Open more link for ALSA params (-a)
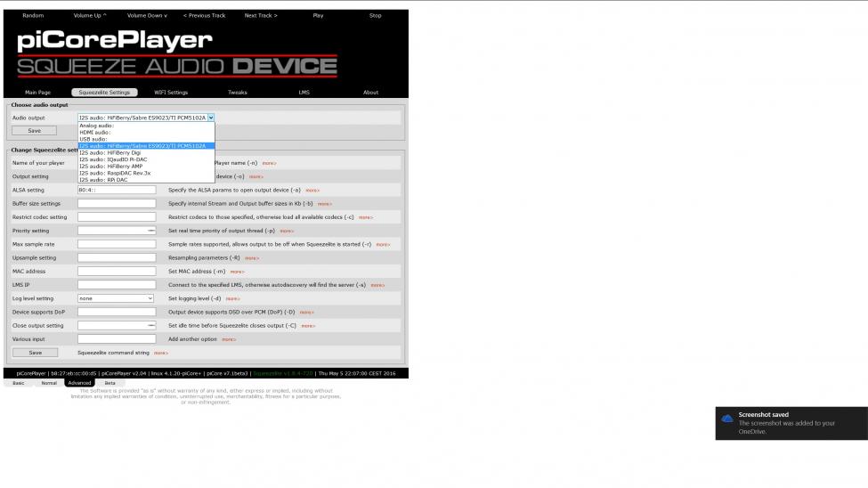This screenshot has width=868, height=488. [x=312, y=191]
